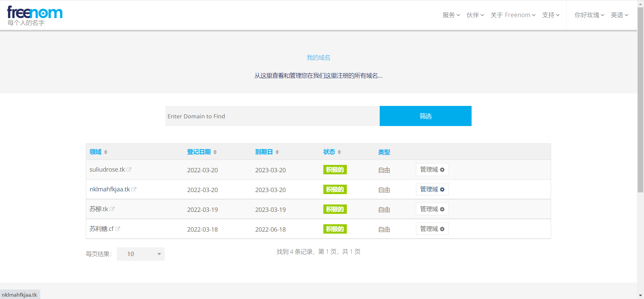Click 登记日期 column header
644x299 pixels.
pos(199,152)
